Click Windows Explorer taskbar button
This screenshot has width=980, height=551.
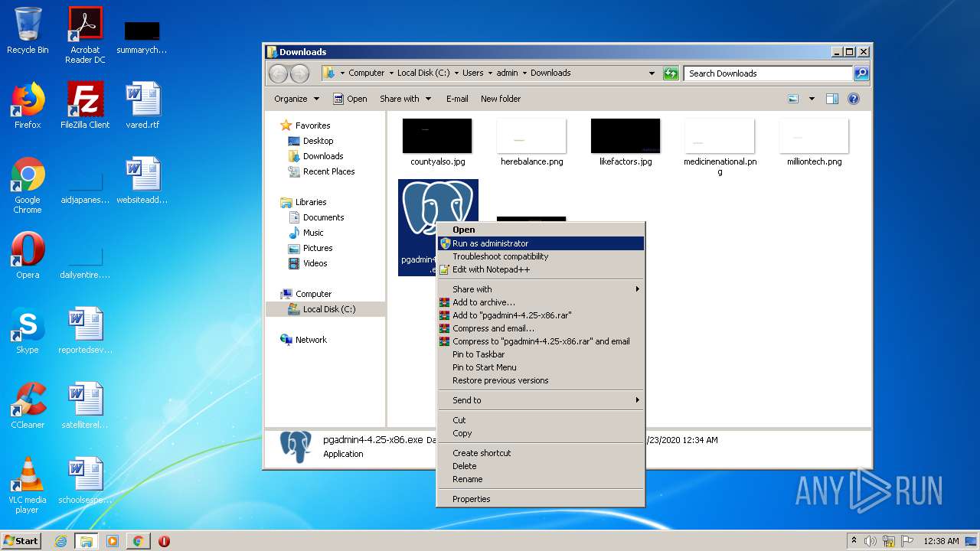[87, 541]
